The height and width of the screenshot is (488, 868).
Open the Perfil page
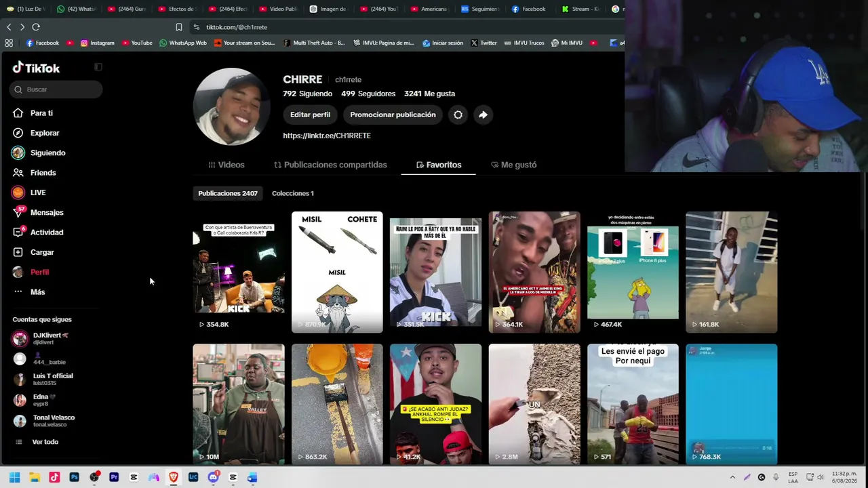pos(31,272)
